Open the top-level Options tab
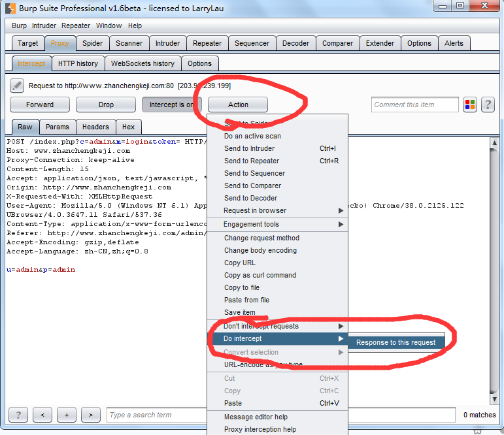This screenshot has width=504, height=435. tap(419, 43)
